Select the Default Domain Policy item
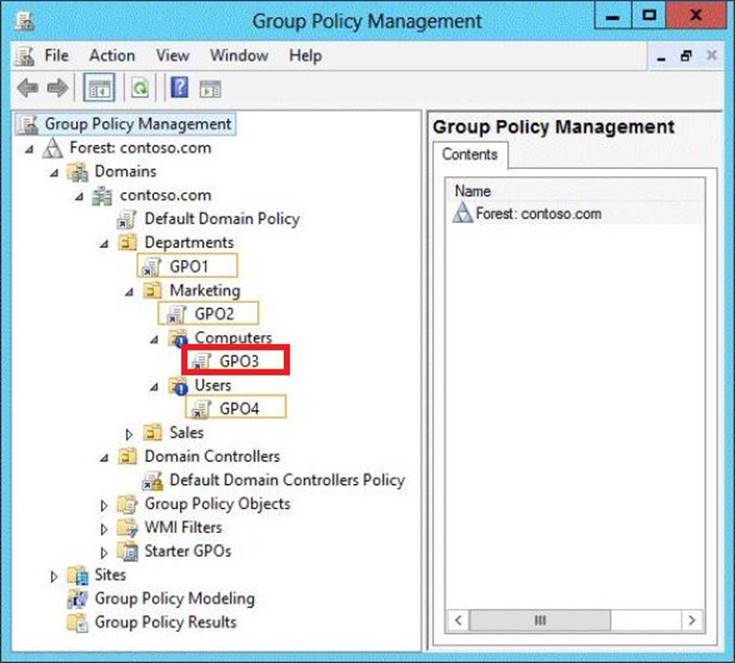Screen dimensions: 735x663 [x=221, y=219]
